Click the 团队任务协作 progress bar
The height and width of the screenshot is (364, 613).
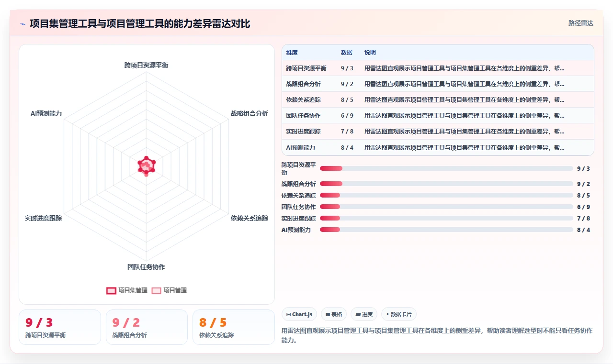pyautogui.click(x=446, y=207)
